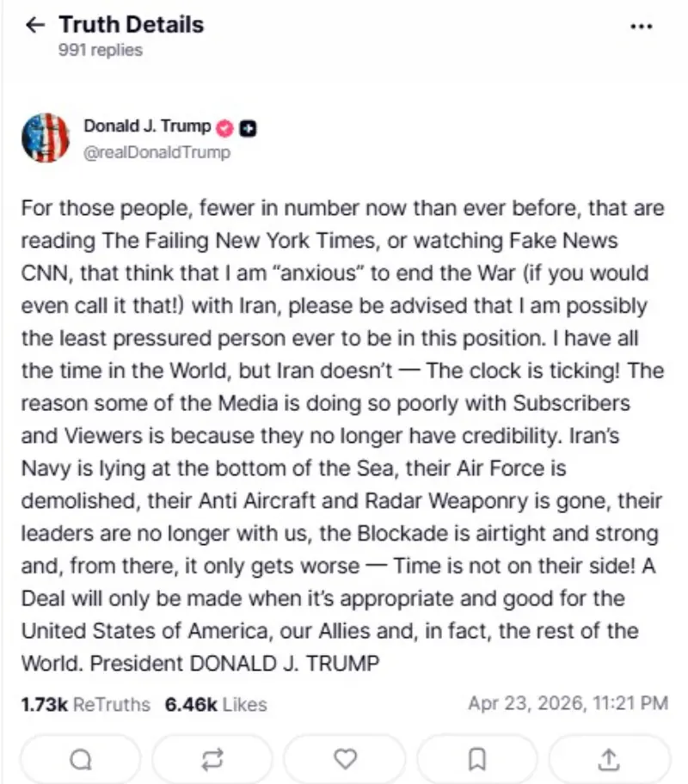
Task: Open the @realDonaldTrump handle link
Action: click(157, 152)
